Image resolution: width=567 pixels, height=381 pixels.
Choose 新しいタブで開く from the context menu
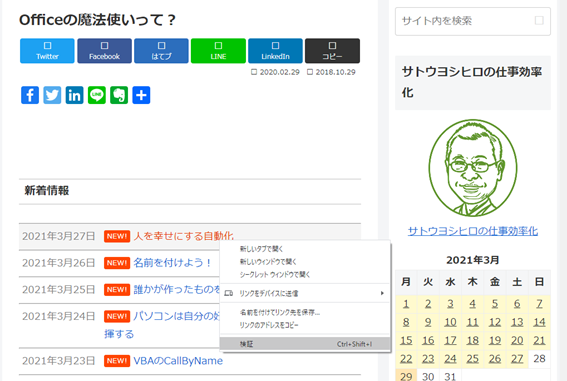coord(261,249)
